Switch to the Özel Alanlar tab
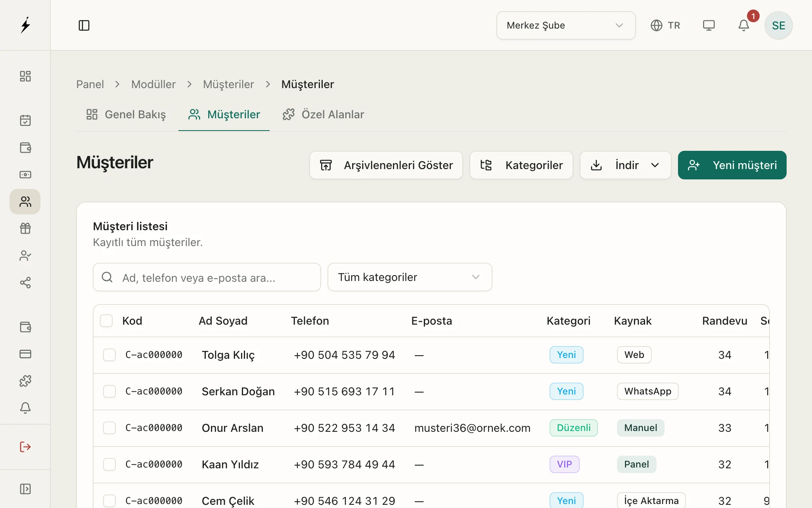 click(323, 114)
